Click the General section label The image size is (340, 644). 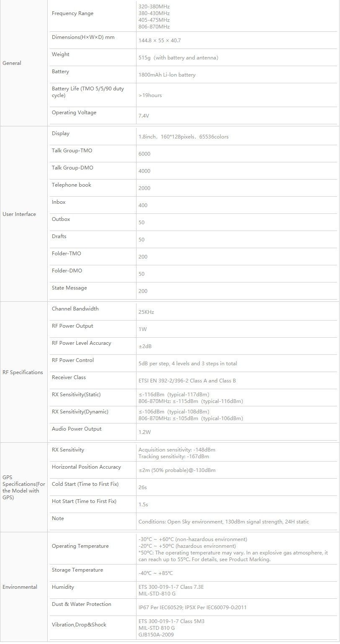12,63
